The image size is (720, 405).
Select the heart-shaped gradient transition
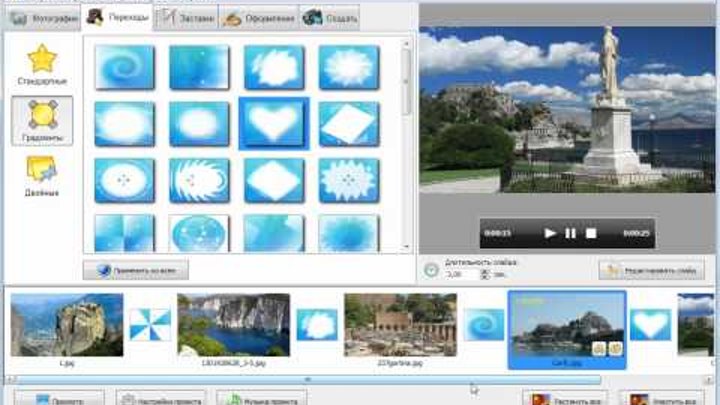273,123
